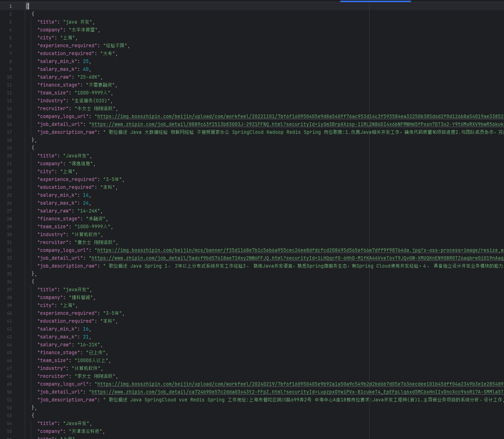Click the salary_min_k value 14
Image resolution: width=504 pixels, height=439 pixels.
click(86, 195)
